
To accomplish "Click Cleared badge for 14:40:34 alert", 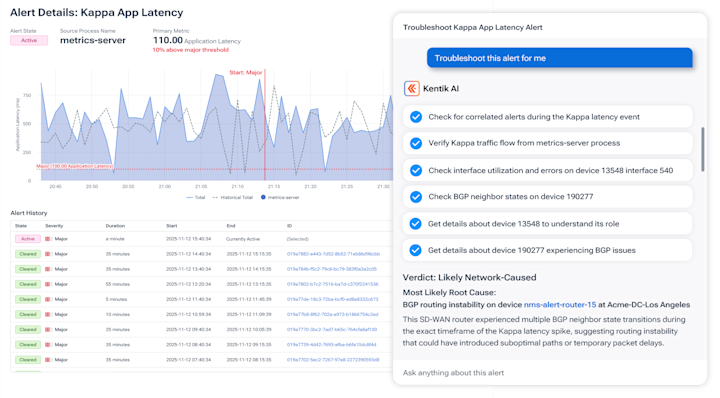I will (x=28, y=254).
